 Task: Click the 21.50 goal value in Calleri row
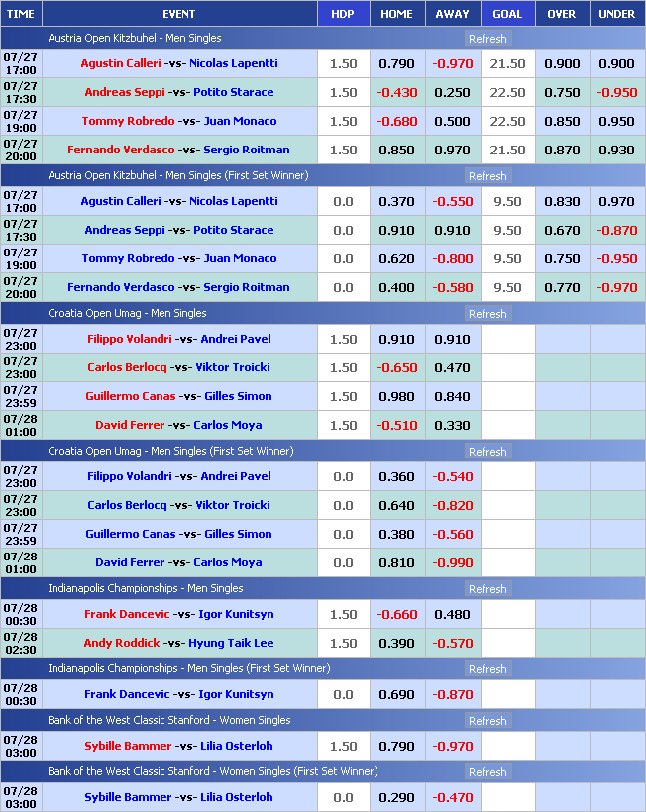pyautogui.click(x=507, y=64)
